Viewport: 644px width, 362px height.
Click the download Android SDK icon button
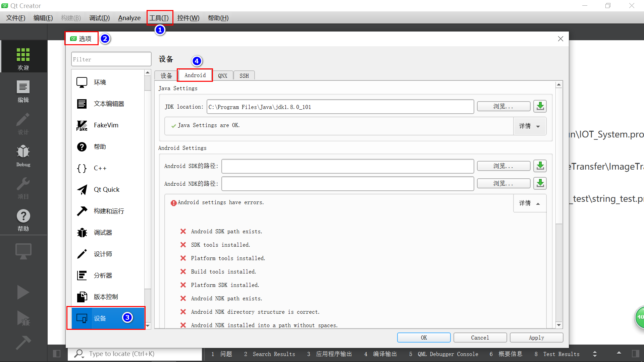click(540, 166)
